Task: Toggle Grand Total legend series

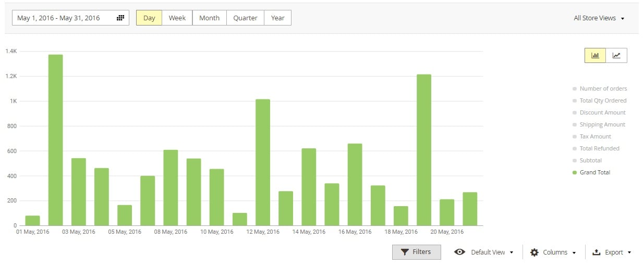Action: coord(591,172)
